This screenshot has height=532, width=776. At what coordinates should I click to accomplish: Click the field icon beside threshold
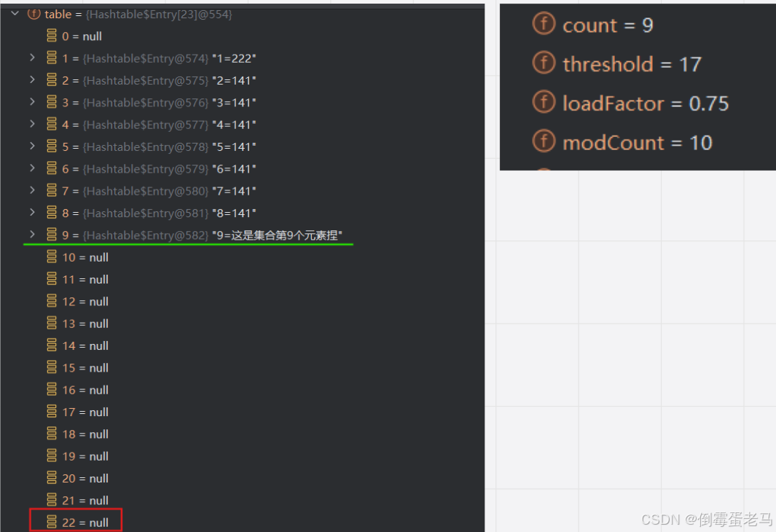pyautogui.click(x=544, y=63)
